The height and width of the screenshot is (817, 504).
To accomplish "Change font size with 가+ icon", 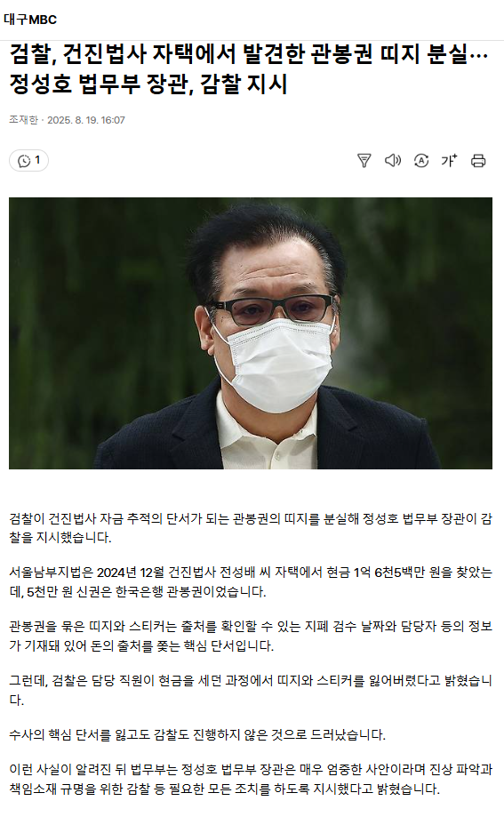I will pos(449,161).
